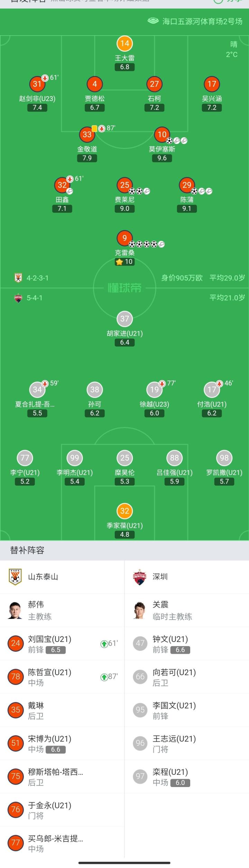Open Hu Jiajin's number 37 badge
Viewport: 249px width, 868px height.
click(124, 319)
